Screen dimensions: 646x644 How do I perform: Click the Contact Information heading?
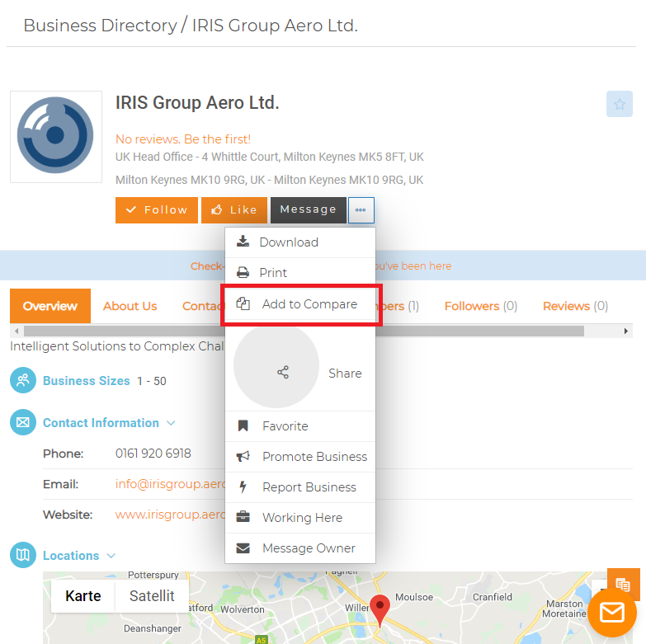click(x=101, y=423)
